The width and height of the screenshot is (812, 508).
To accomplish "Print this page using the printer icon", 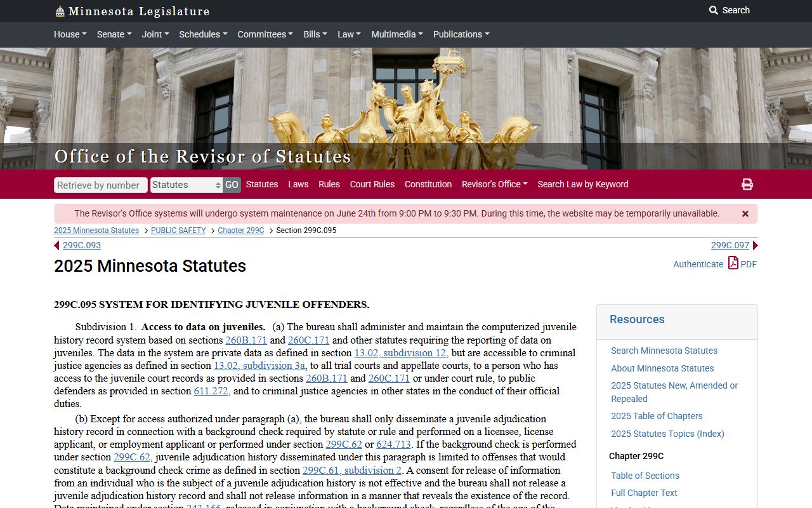I will (747, 184).
